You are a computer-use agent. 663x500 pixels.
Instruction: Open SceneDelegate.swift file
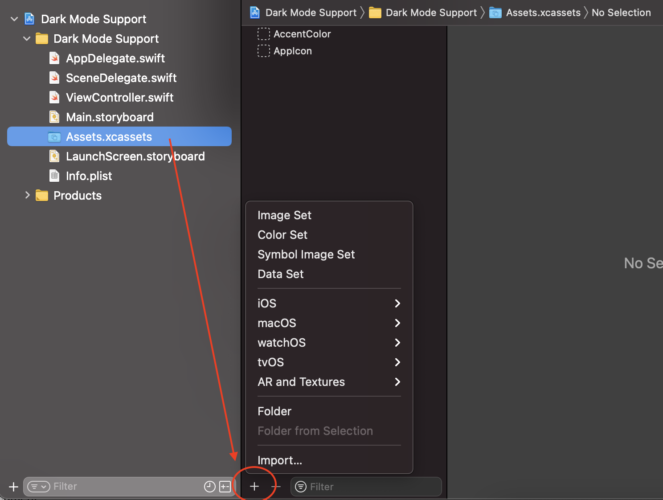click(121, 78)
